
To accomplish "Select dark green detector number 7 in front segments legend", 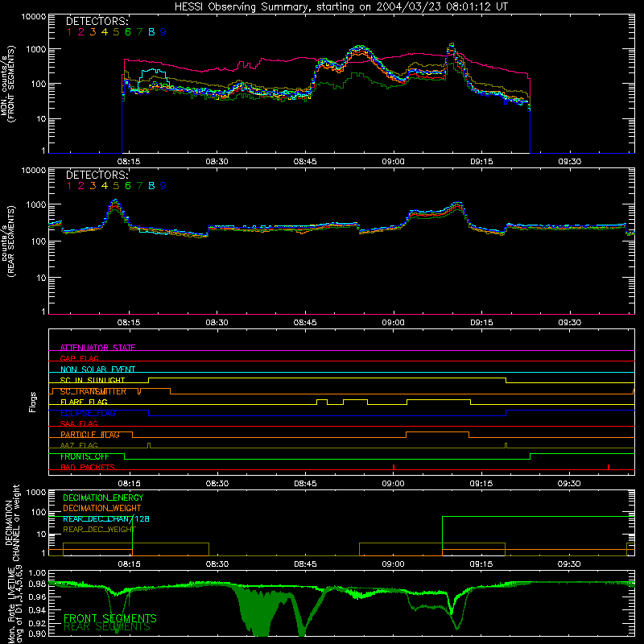I will click(x=139, y=31).
